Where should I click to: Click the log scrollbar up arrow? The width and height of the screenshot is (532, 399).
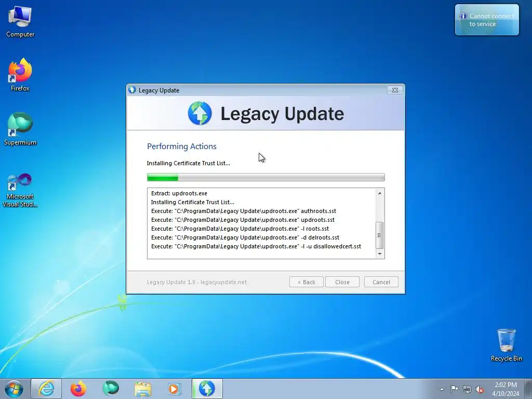pos(380,193)
